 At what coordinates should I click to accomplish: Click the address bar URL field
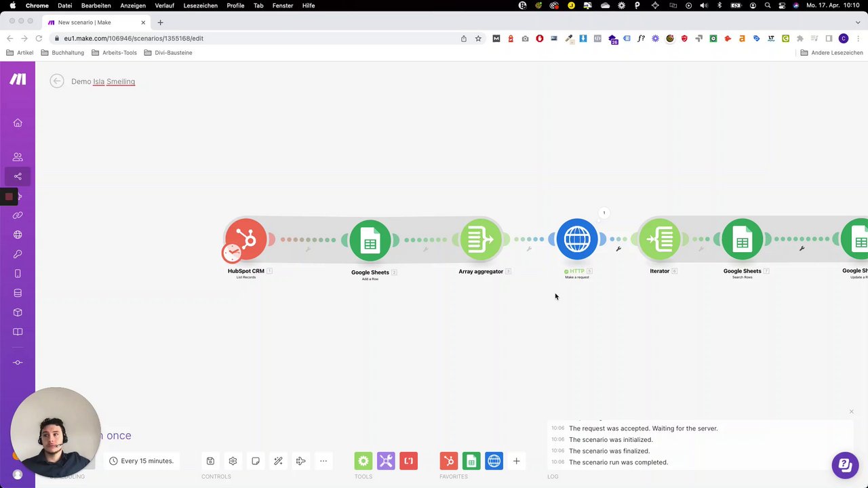tap(258, 39)
